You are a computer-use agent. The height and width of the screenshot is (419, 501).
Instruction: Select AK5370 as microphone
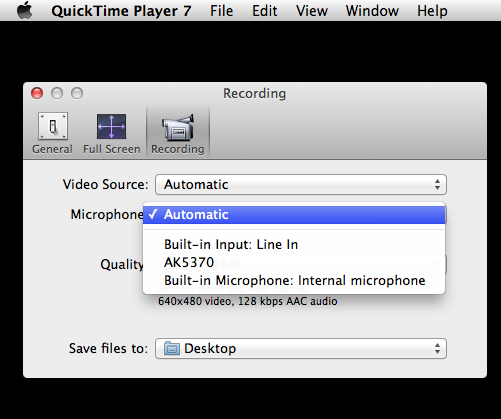[294, 263]
